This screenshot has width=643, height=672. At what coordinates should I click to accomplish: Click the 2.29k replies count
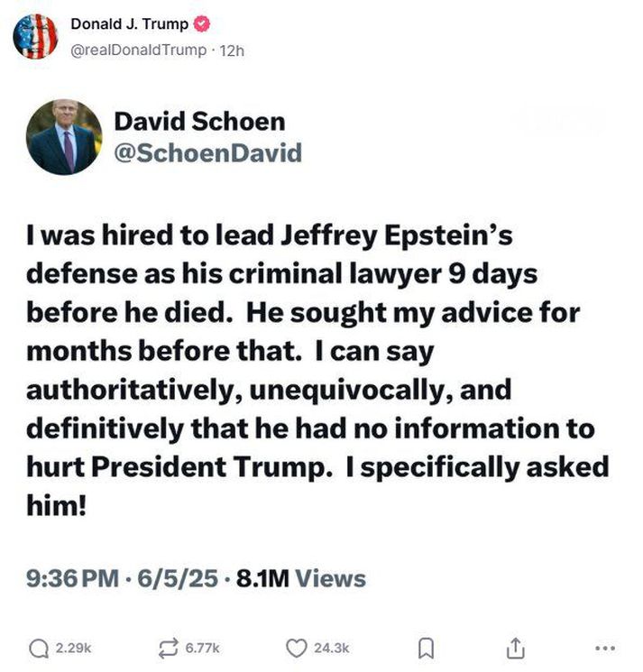74,649
